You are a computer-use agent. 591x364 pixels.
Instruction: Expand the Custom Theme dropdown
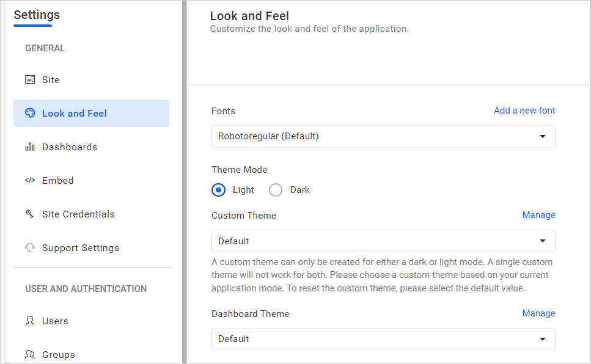[383, 241]
